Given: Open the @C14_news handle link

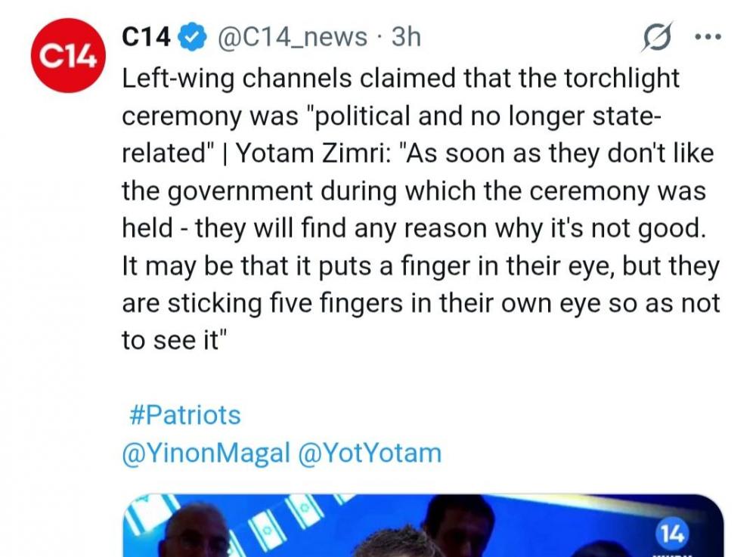Looking at the screenshot, I should [293, 37].
